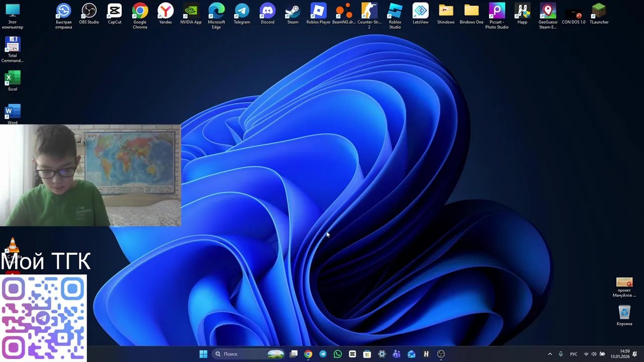
Task: Click the volume speaker tray icon
Action: pos(594,354)
